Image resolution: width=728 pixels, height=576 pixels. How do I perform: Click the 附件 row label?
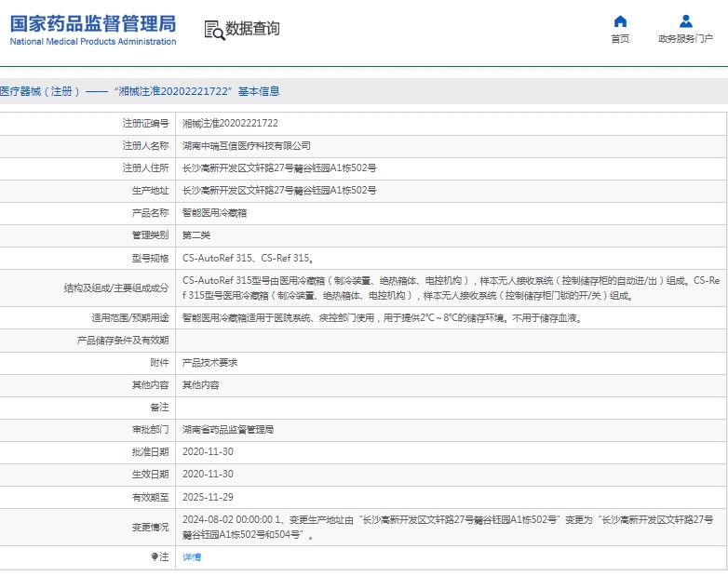pyautogui.click(x=159, y=363)
